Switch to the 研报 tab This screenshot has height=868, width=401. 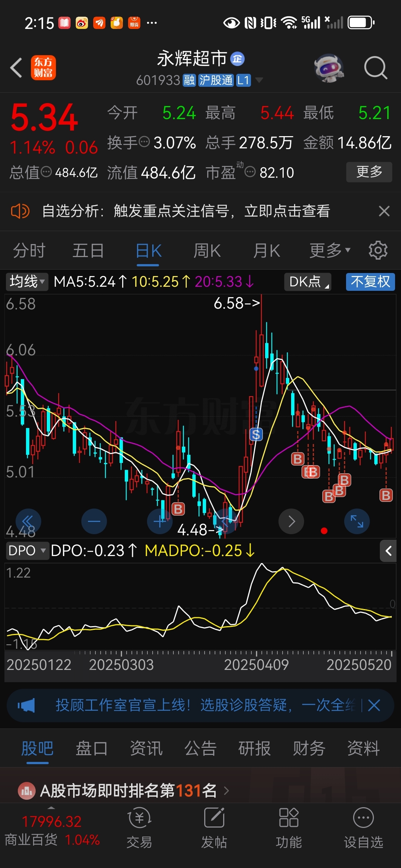click(255, 749)
